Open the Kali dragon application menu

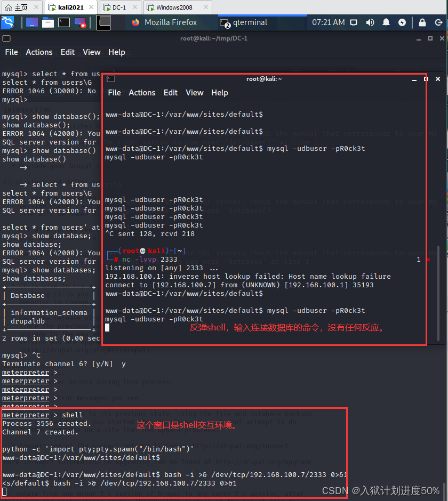pyautogui.click(x=7, y=22)
